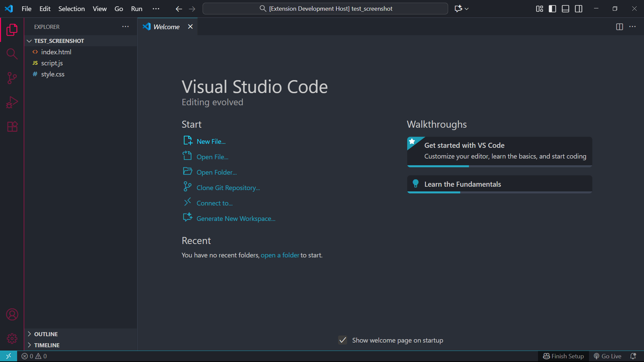Toggle bottom panel layout button
Image resolution: width=644 pixels, height=362 pixels.
[x=566, y=9]
